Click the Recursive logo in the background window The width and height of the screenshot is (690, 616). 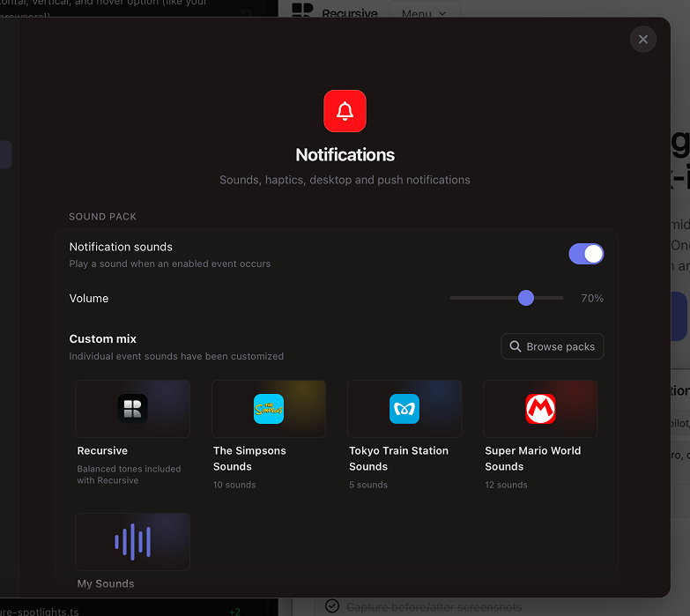(302, 10)
